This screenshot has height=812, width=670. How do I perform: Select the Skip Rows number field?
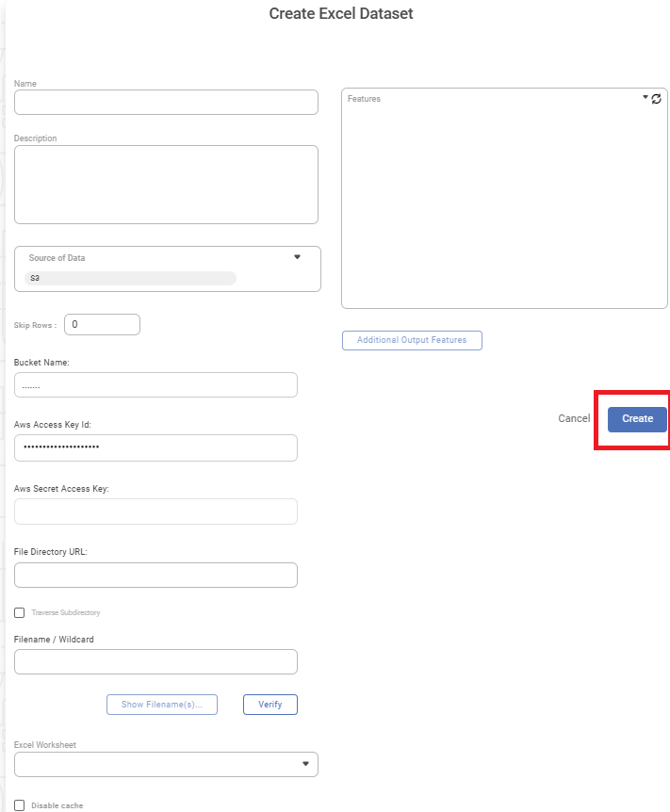click(x=102, y=324)
